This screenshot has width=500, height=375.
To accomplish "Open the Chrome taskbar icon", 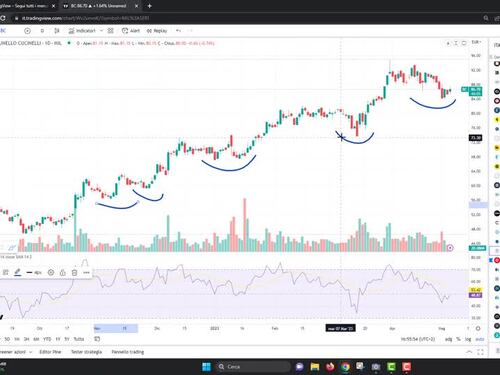I will 345,367.
